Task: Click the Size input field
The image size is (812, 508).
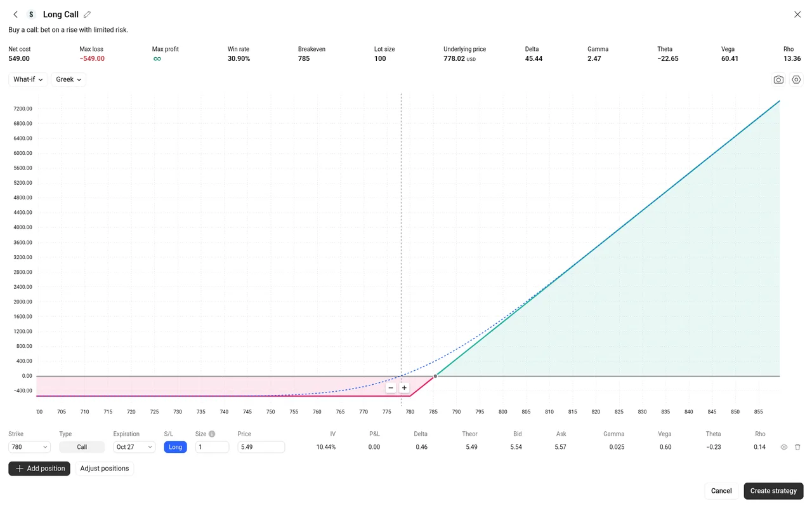Action: [x=212, y=447]
